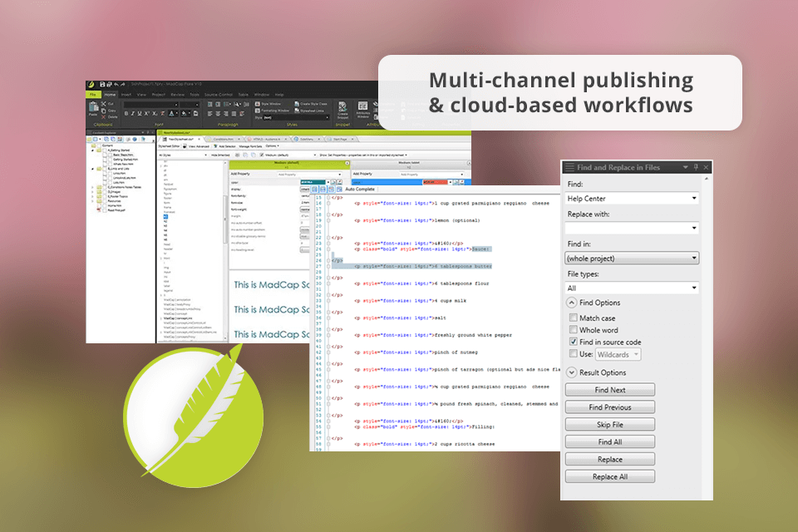Click the Cut scissors icon

click(x=103, y=104)
